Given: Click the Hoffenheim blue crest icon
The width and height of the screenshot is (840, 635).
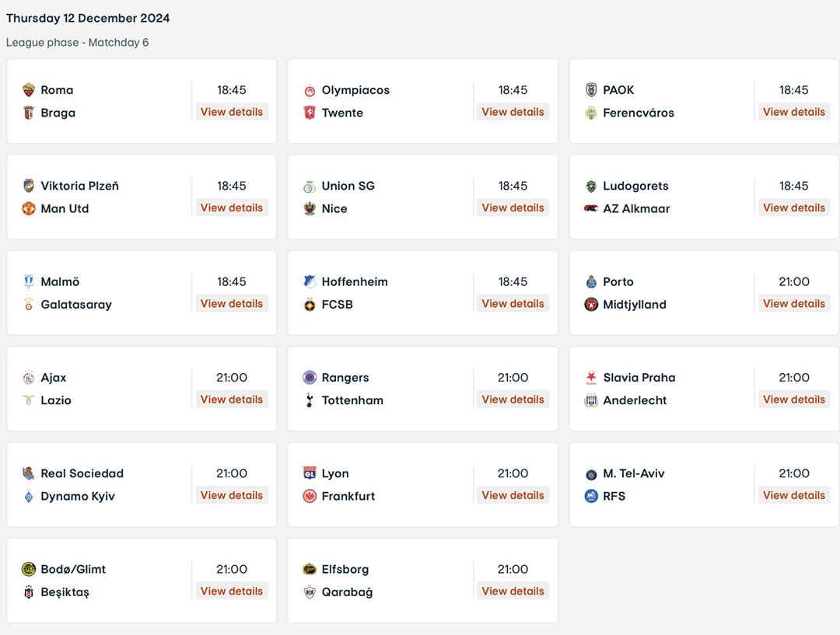Looking at the screenshot, I should pyautogui.click(x=310, y=281).
